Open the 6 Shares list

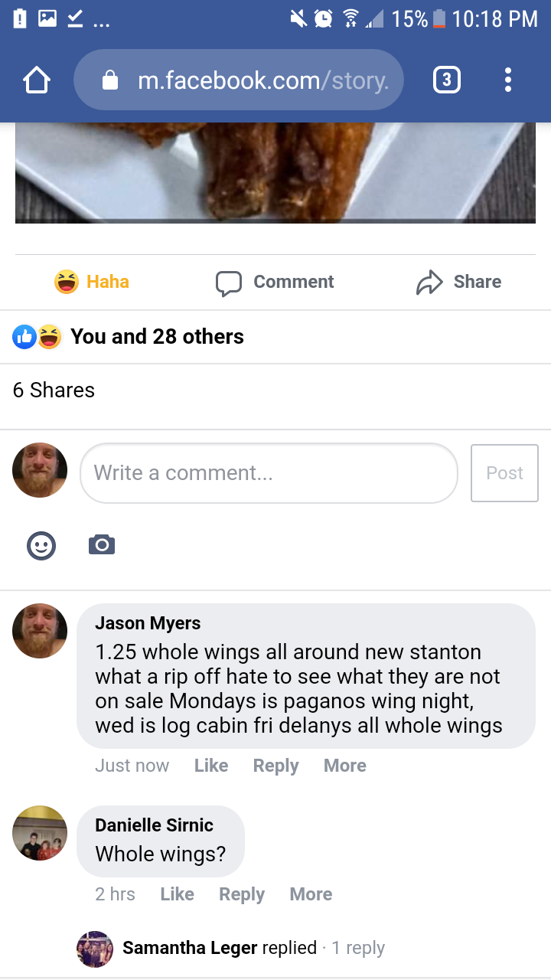(x=54, y=390)
